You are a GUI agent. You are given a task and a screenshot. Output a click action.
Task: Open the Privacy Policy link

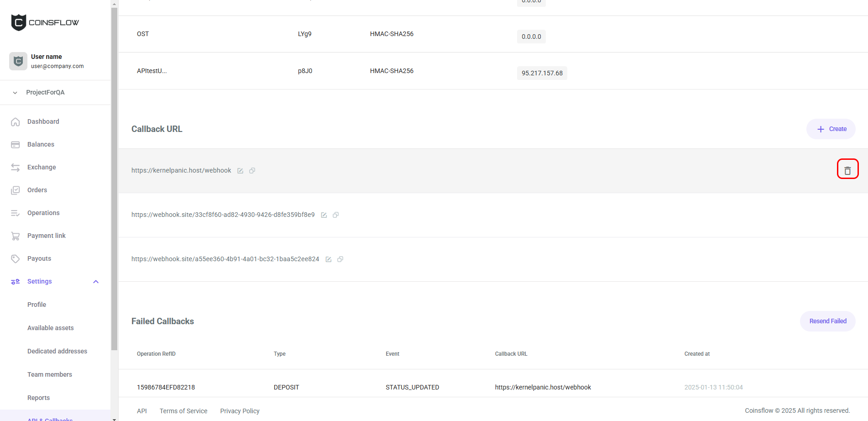240,411
